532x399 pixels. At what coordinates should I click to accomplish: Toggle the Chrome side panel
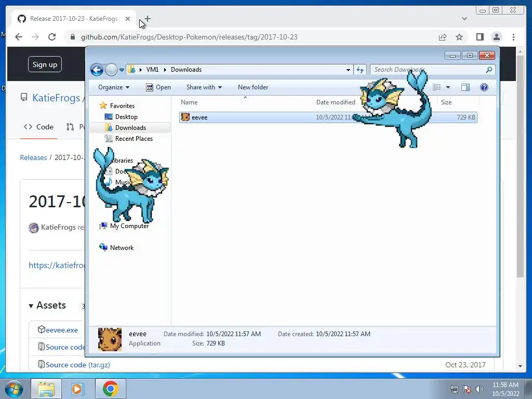click(480, 37)
